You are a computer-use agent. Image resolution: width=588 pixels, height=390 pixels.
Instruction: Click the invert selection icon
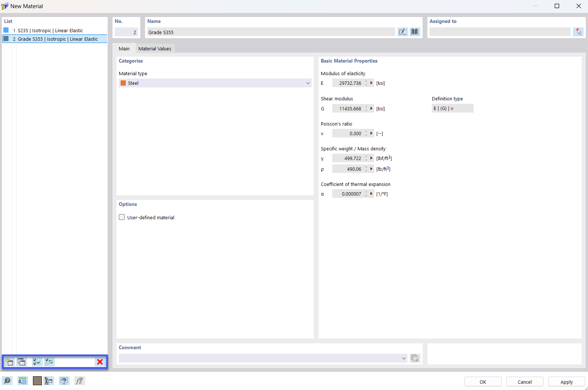point(49,362)
